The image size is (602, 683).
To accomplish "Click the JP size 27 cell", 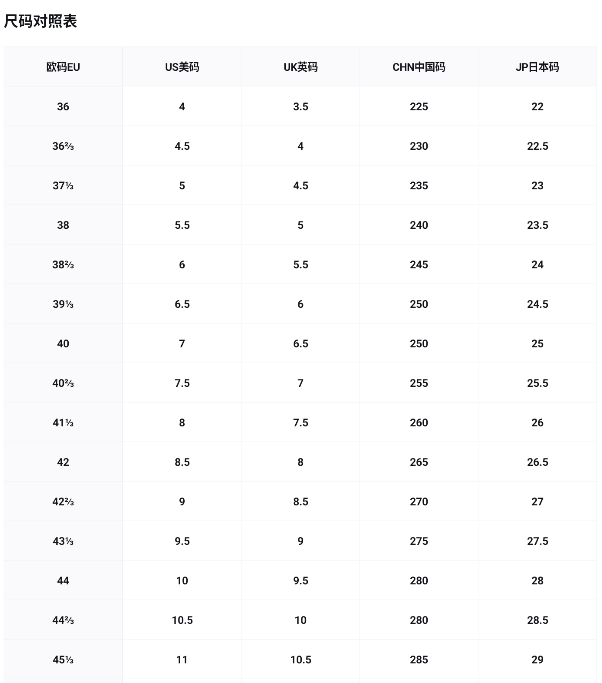I will click(537, 502).
